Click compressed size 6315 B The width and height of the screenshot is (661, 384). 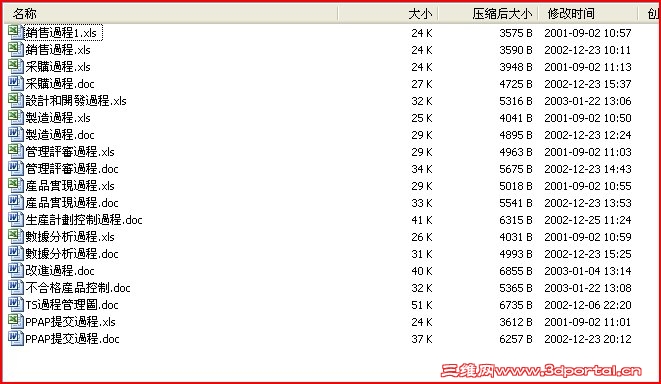coord(516,220)
